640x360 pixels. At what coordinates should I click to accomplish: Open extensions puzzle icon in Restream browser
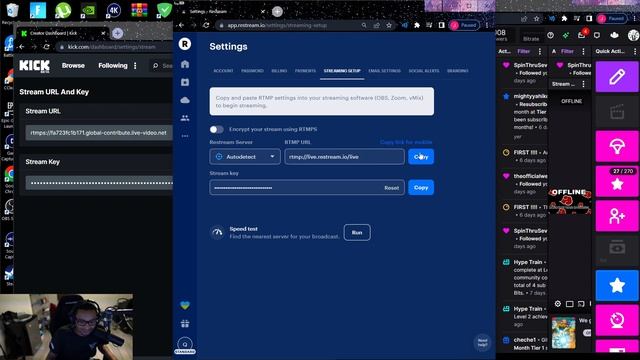[x=417, y=25]
